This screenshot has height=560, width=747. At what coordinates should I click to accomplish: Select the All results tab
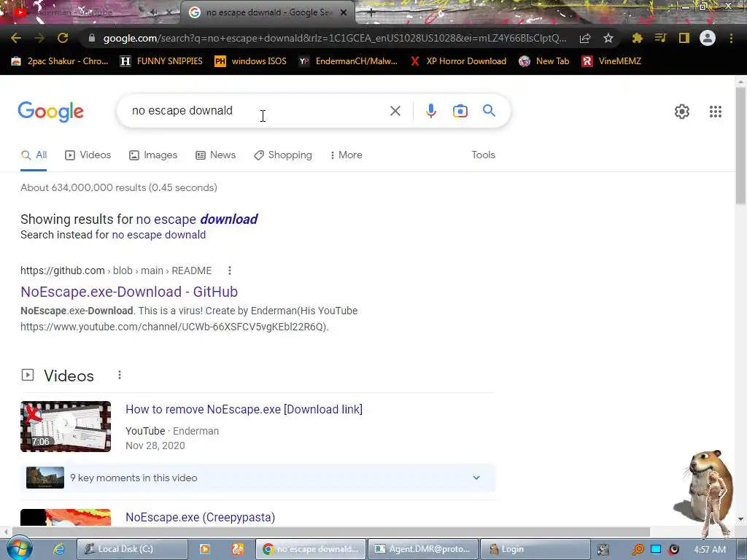(x=34, y=155)
